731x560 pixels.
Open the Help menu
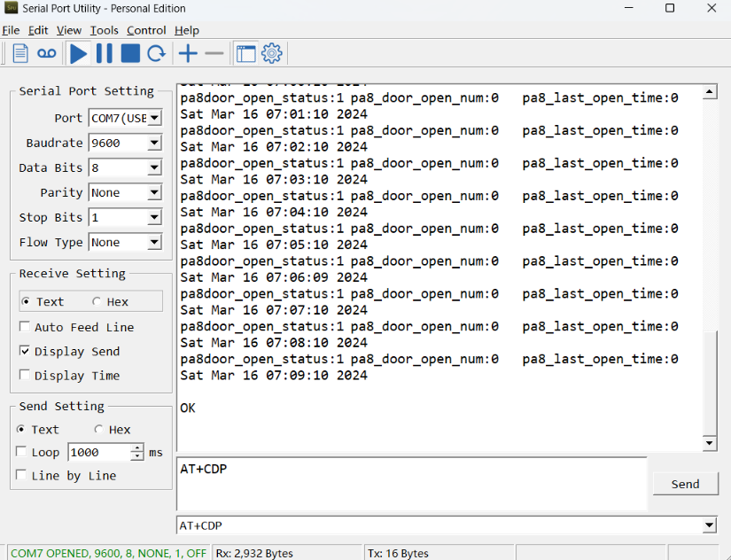click(x=187, y=30)
